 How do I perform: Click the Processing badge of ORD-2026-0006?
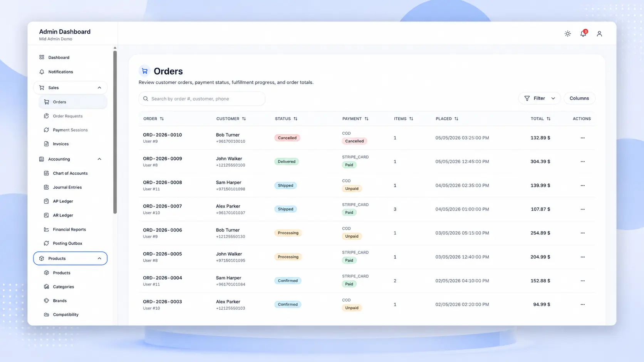pyautogui.click(x=288, y=233)
